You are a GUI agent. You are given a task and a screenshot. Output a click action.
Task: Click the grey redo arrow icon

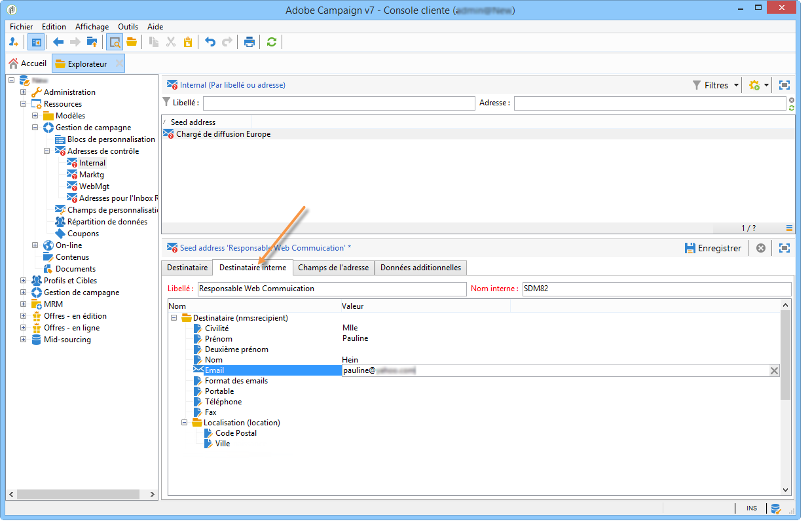227,42
